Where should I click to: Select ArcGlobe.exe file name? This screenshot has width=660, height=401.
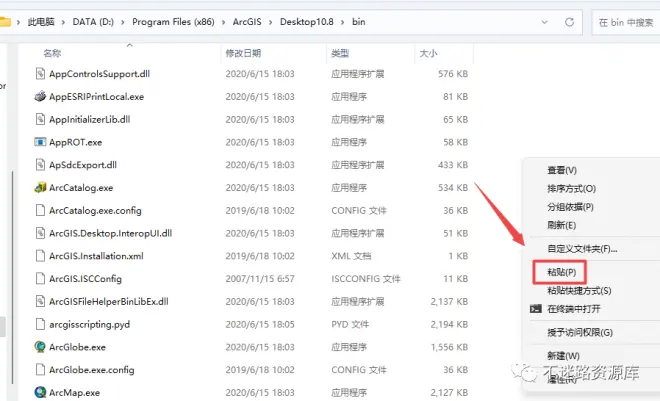(77, 347)
